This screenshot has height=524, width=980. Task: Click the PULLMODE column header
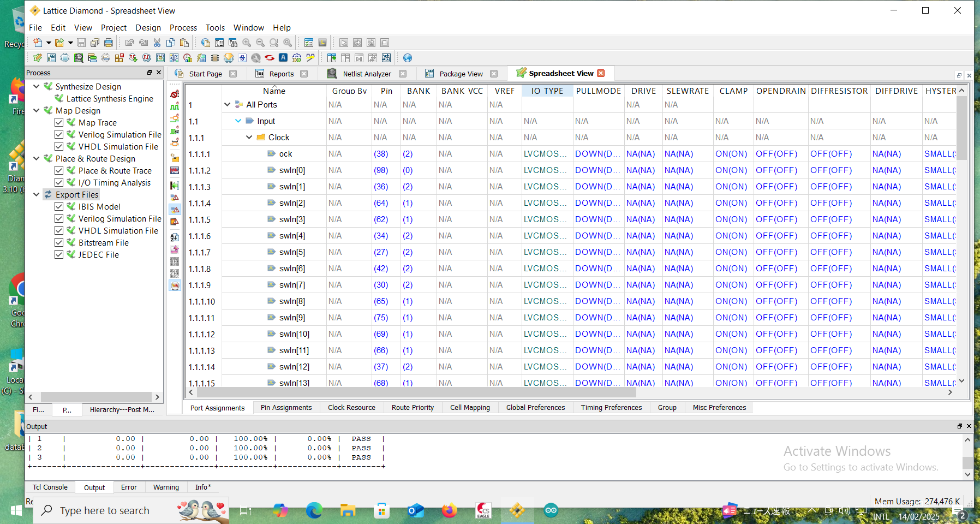click(x=599, y=91)
